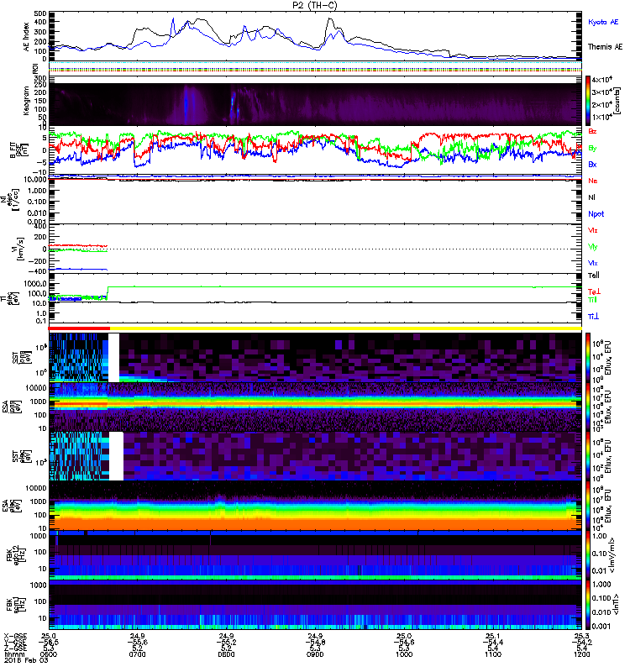The height and width of the screenshot is (672, 630).
Task: Click the red segment of the mode bar
Action: (x=79, y=328)
